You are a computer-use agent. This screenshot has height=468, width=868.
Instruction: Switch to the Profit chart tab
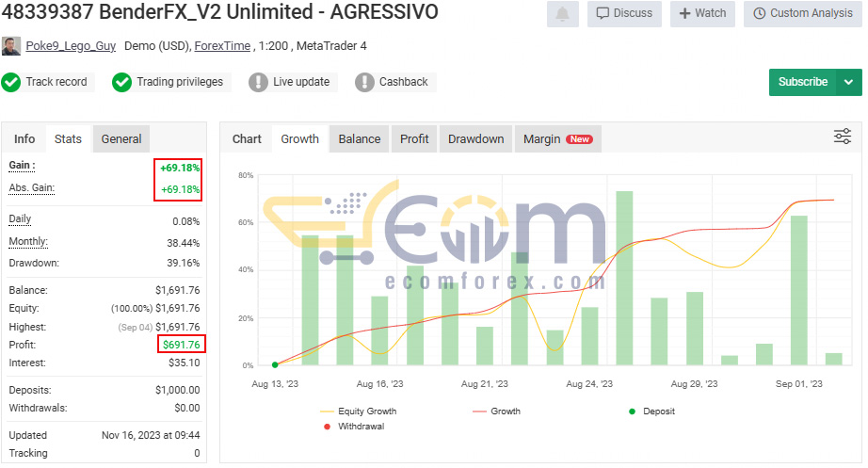(414, 139)
